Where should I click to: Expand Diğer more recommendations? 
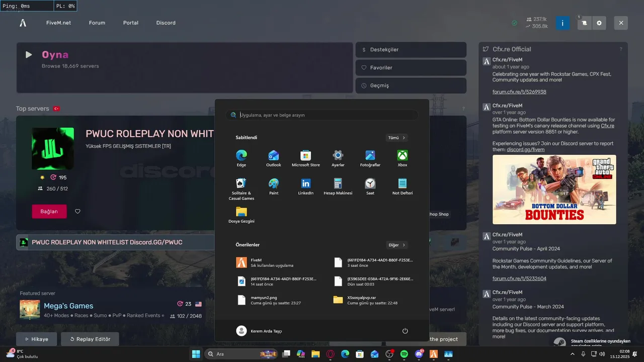[x=396, y=245]
